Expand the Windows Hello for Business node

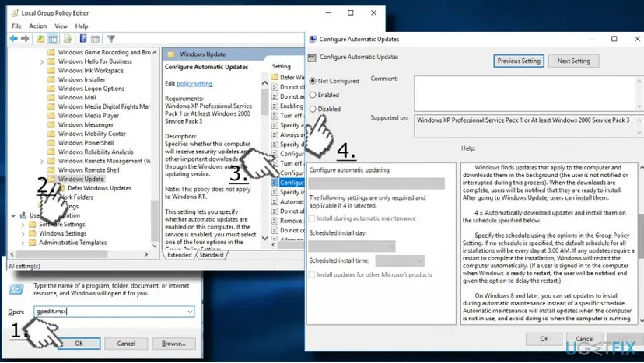pyautogui.click(x=42, y=61)
